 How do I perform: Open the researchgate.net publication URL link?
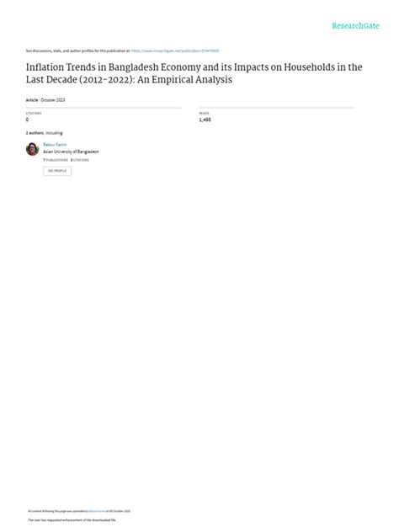point(175,51)
